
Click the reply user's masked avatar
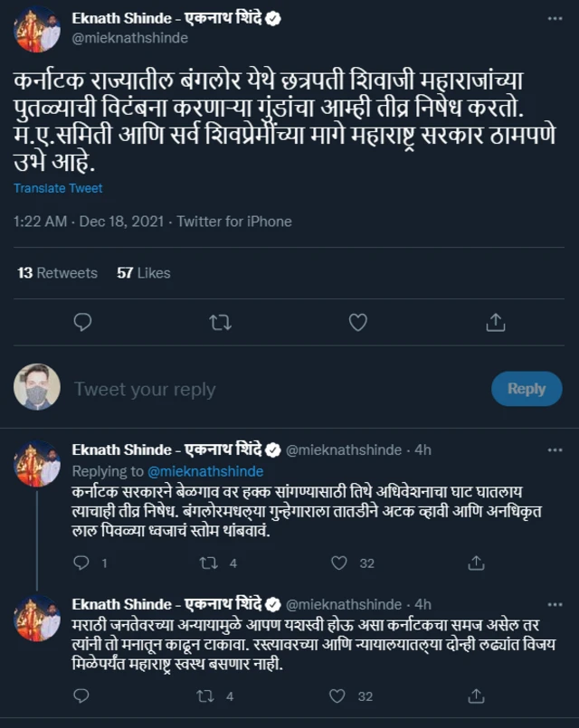coord(38,389)
